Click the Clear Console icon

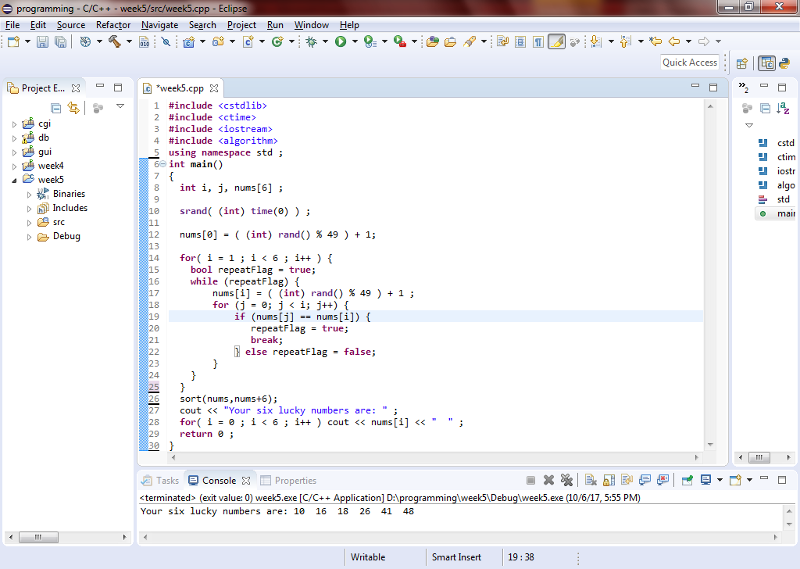tap(591, 480)
